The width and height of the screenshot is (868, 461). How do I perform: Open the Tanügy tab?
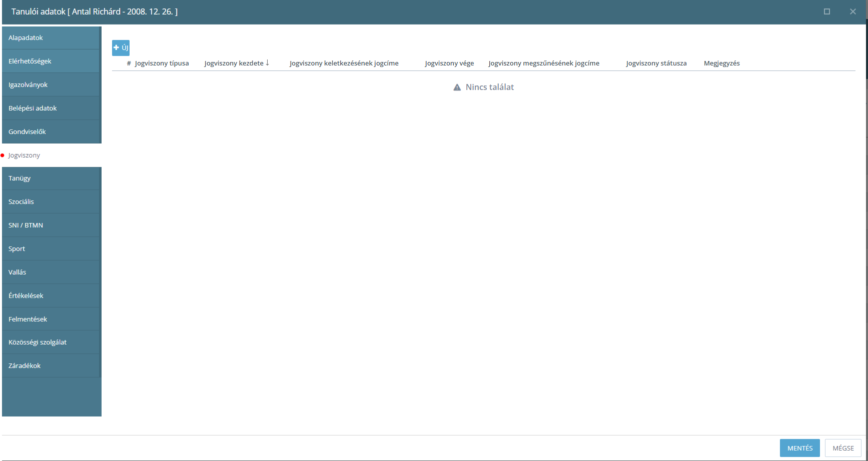52,178
